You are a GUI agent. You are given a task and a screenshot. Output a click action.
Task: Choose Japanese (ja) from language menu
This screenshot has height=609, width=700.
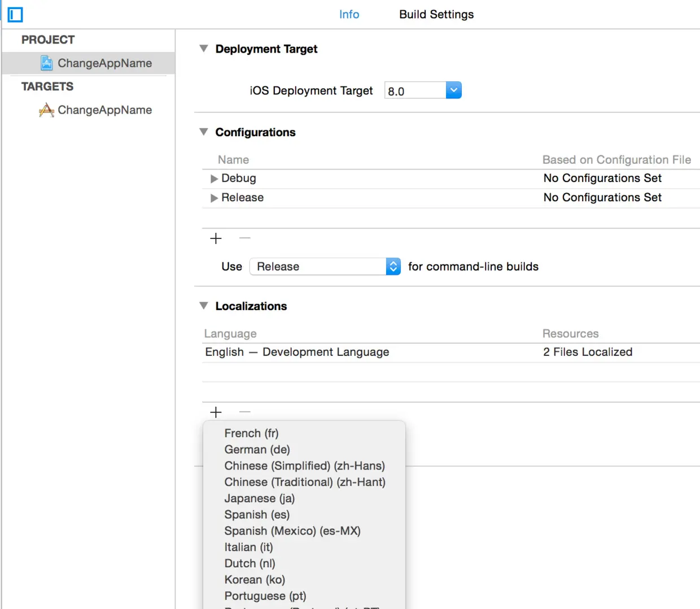coord(260,498)
